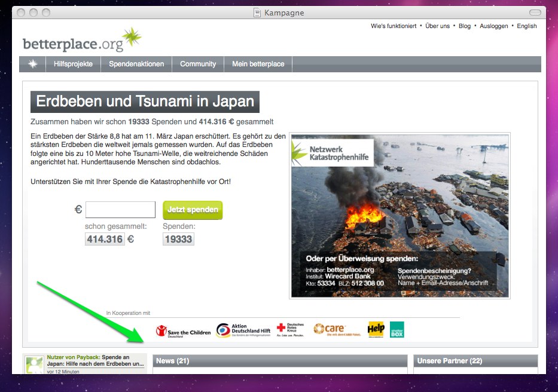The image size is (558, 392).
Task: Click the starburst home icon in the navbar
Action: coord(32,63)
